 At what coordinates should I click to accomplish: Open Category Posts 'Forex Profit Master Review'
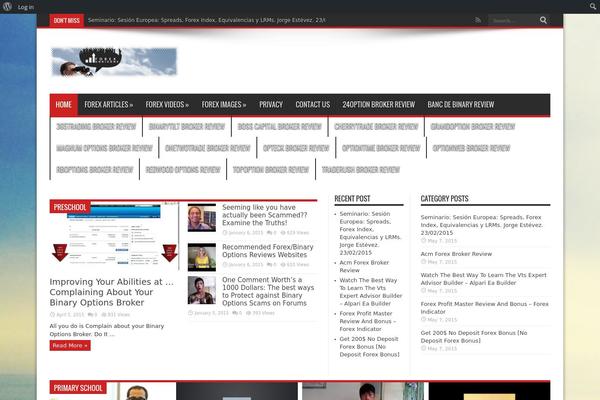(x=484, y=308)
